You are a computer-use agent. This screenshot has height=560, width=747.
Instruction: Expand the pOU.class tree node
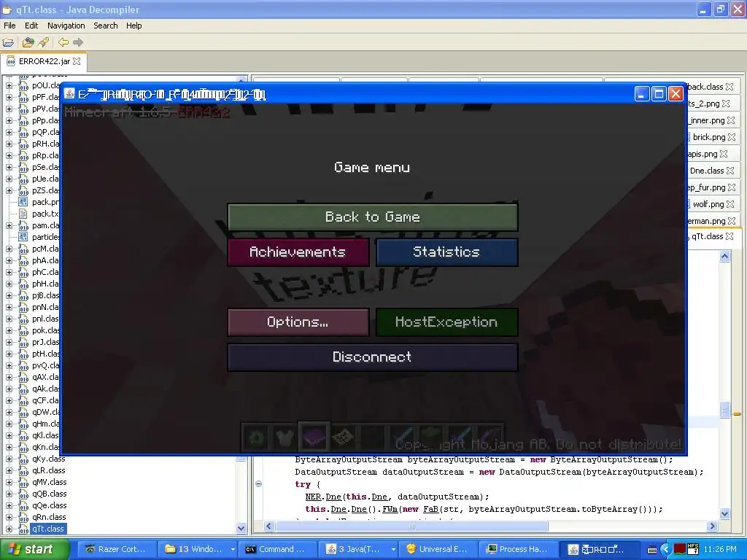pos(9,86)
